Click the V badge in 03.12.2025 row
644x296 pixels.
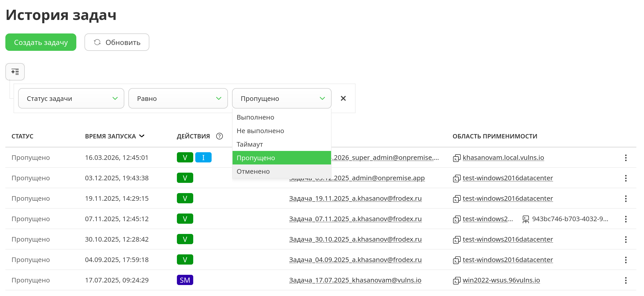click(185, 178)
